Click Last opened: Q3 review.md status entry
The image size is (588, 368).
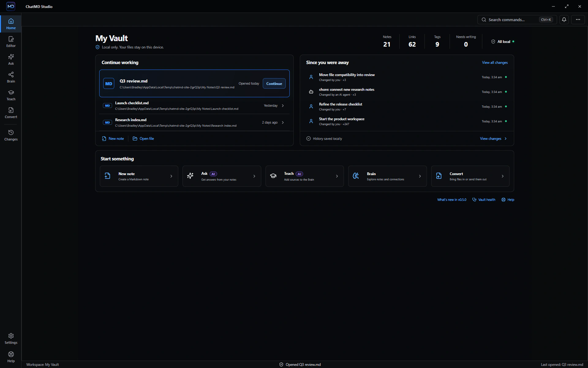coord(562,365)
